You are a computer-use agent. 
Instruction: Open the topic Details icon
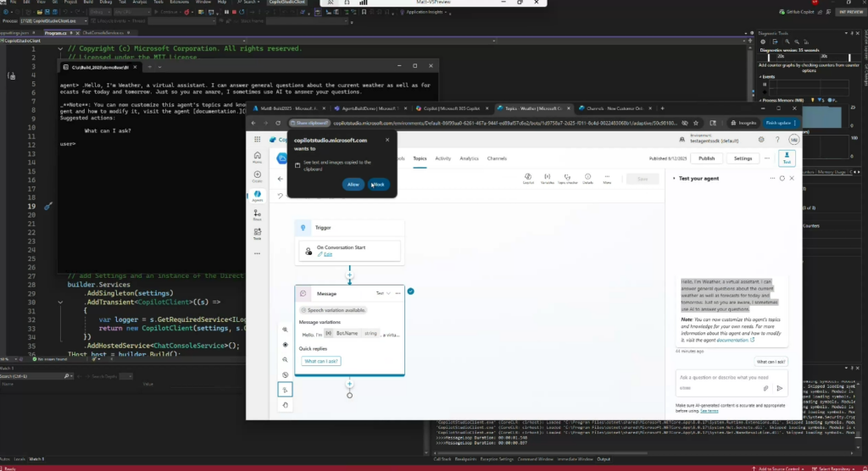click(x=587, y=179)
